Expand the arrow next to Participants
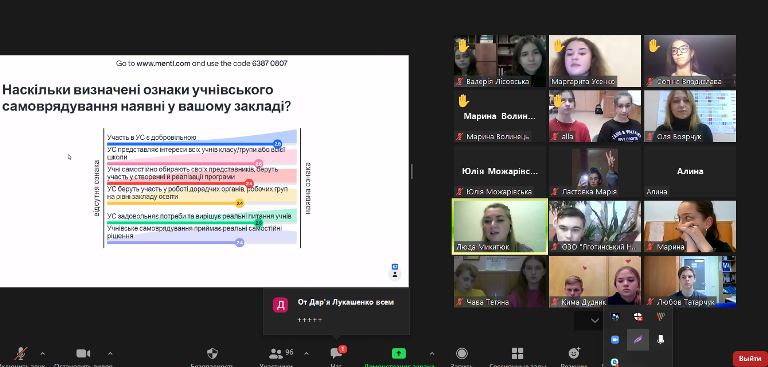This screenshot has width=768, height=367. [307, 353]
